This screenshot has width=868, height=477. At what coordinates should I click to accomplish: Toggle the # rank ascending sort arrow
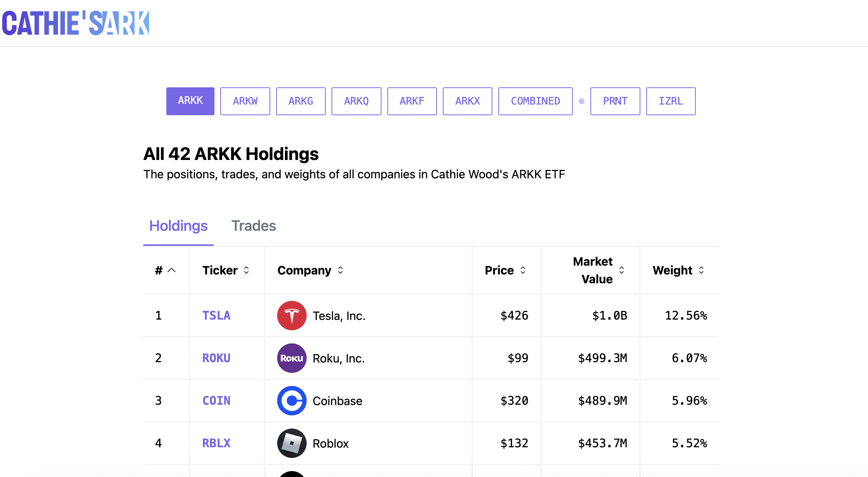(171, 270)
